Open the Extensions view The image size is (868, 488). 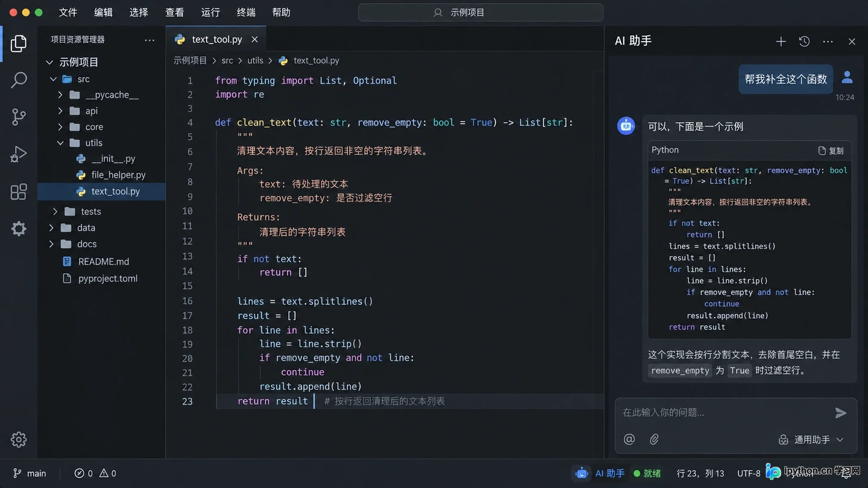point(19,192)
